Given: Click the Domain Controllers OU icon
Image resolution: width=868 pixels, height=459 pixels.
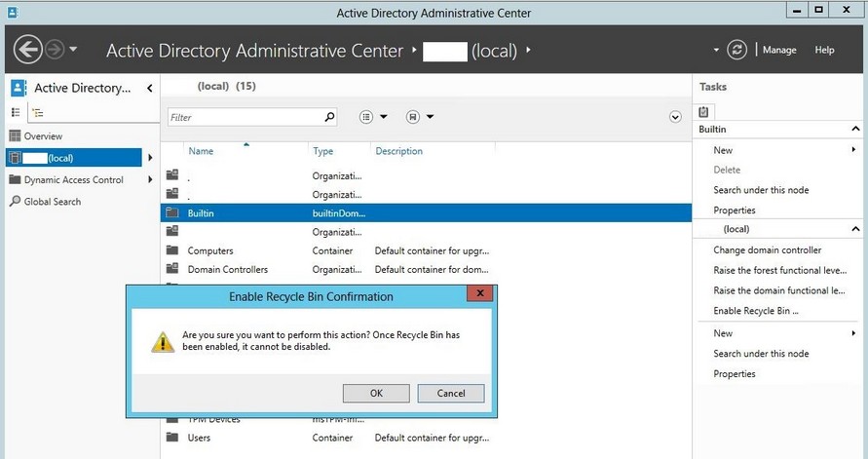Looking at the screenshot, I should (x=172, y=269).
